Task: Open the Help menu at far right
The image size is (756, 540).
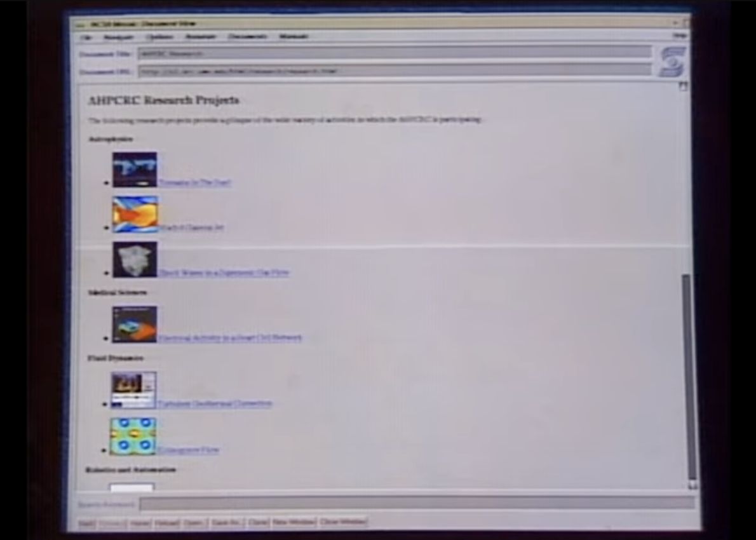Action: tap(679, 36)
